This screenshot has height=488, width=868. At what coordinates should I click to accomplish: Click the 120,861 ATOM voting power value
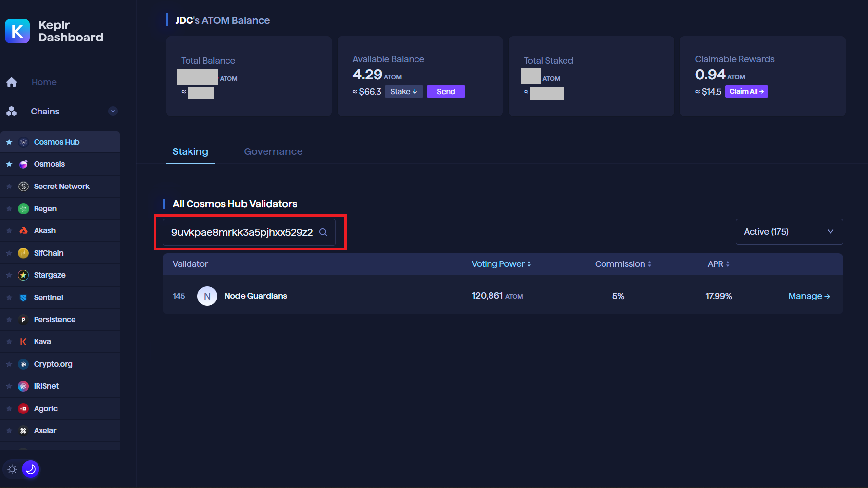pyautogui.click(x=497, y=296)
